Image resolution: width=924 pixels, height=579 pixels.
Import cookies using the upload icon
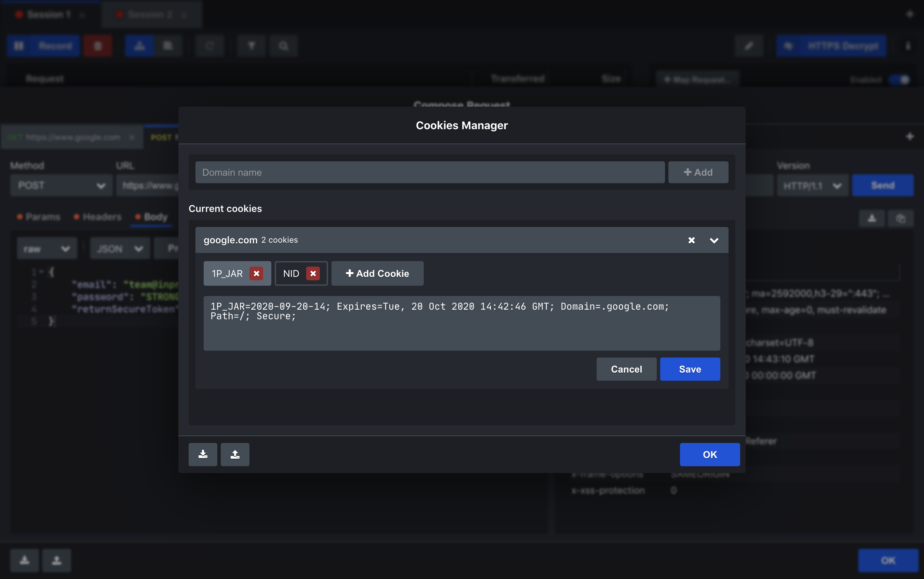(x=235, y=455)
